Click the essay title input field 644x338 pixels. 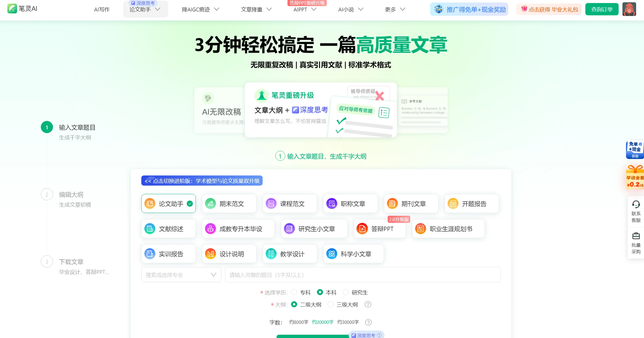[x=361, y=275]
